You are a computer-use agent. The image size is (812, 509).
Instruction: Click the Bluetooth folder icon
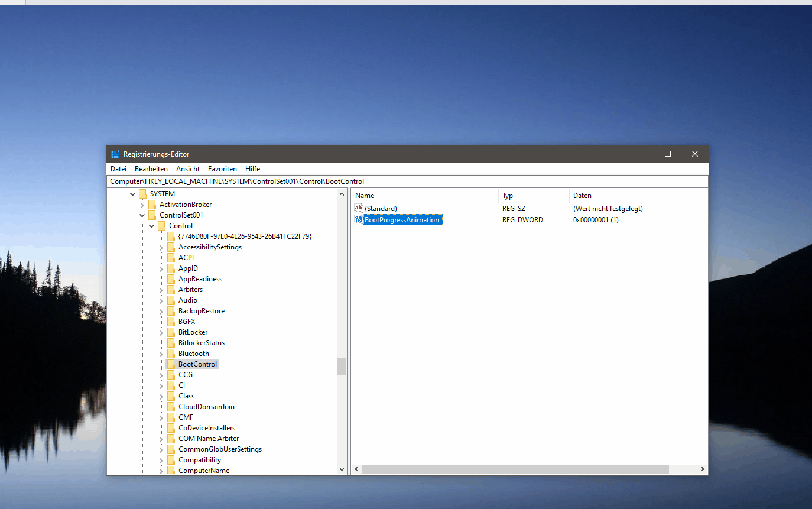[x=171, y=354]
